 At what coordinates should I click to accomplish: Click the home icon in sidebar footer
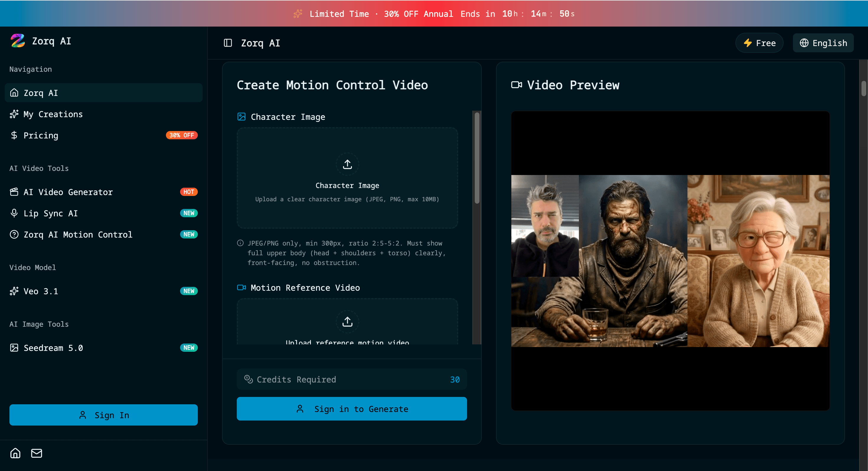click(15, 453)
